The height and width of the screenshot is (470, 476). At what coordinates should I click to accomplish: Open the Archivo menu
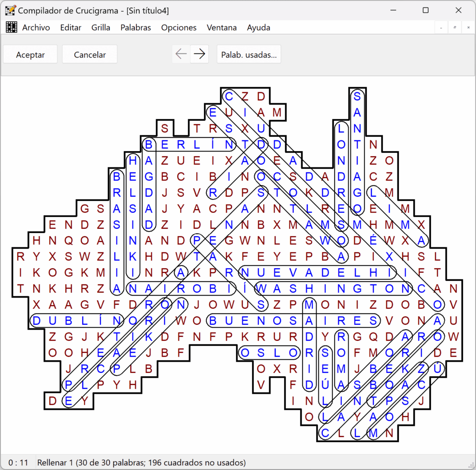(x=36, y=27)
